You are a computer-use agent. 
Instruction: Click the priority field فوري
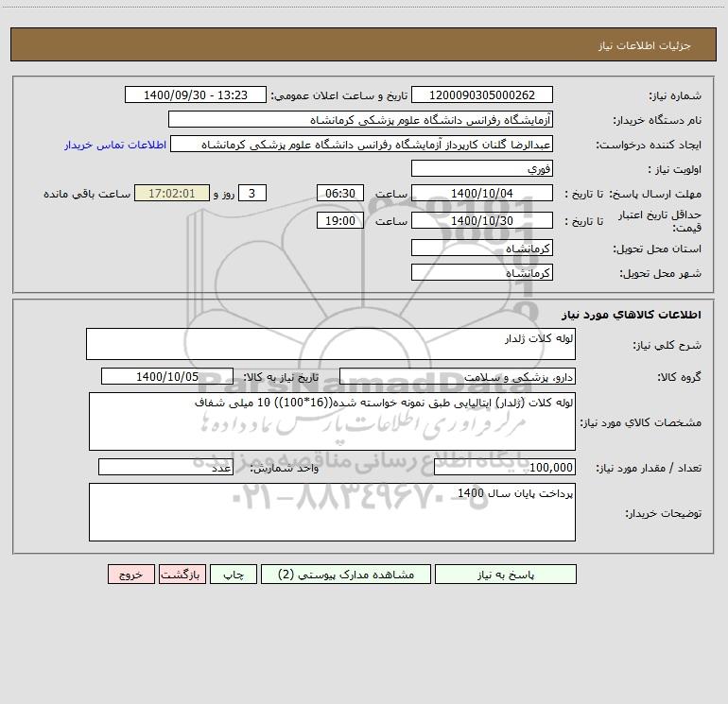[482, 169]
